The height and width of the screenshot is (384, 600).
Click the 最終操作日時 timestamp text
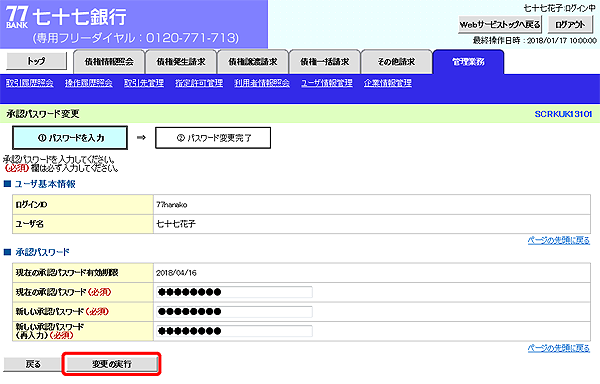tap(535, 41)
